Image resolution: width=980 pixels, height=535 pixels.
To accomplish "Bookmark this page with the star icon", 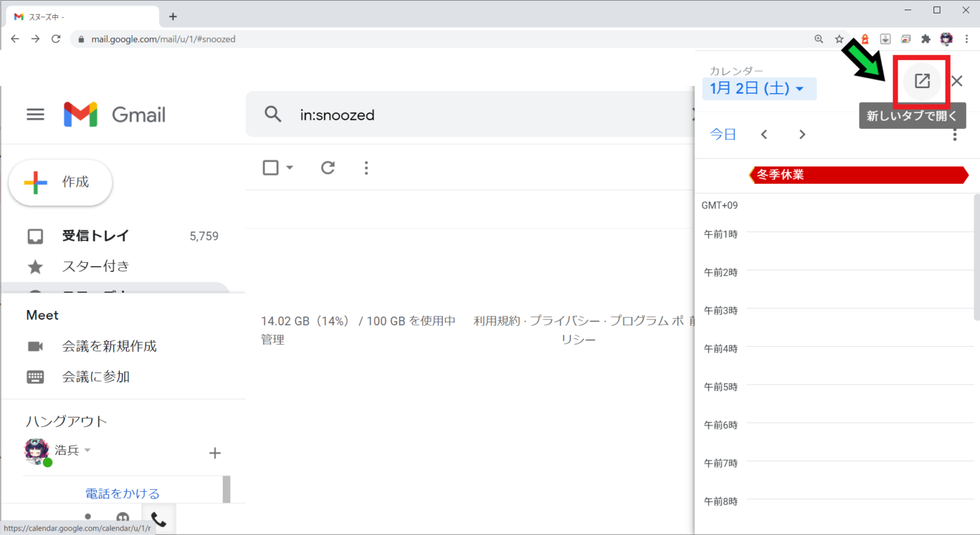I will point(839,39).
